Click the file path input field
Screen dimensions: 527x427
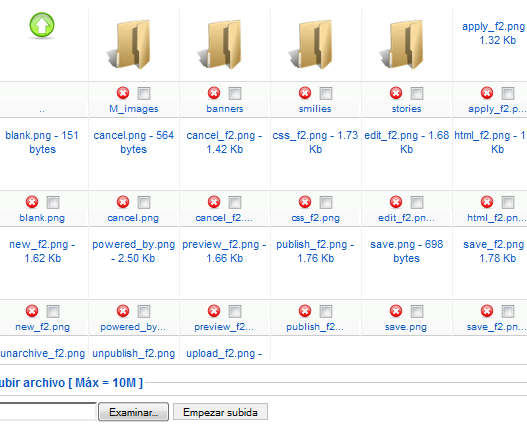pos(48,411)
